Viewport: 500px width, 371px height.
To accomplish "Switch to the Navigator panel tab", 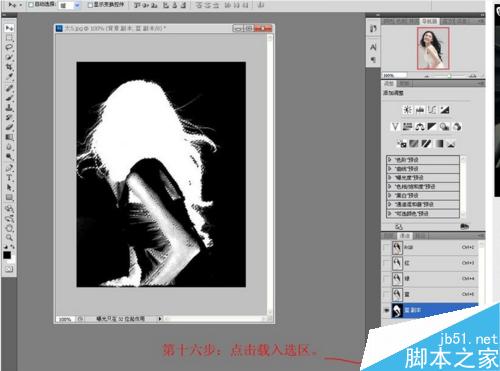I will coord(429,21).
